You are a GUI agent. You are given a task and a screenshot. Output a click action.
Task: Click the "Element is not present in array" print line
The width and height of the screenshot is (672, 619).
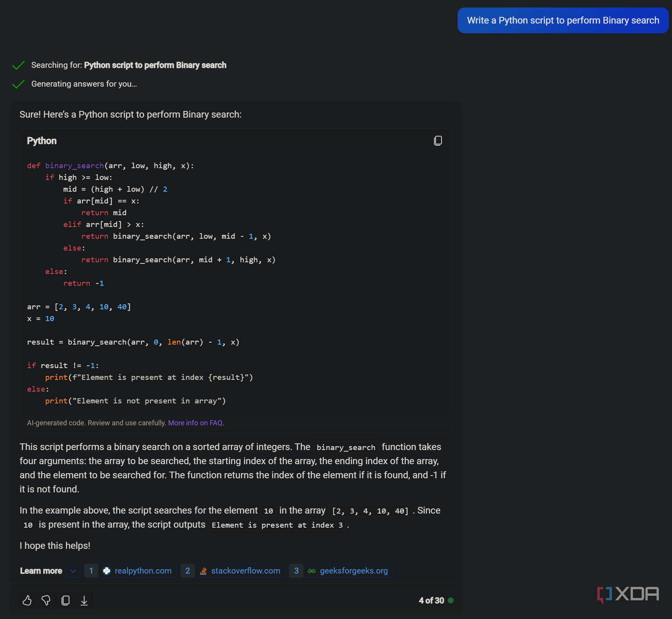coord(135,401)
